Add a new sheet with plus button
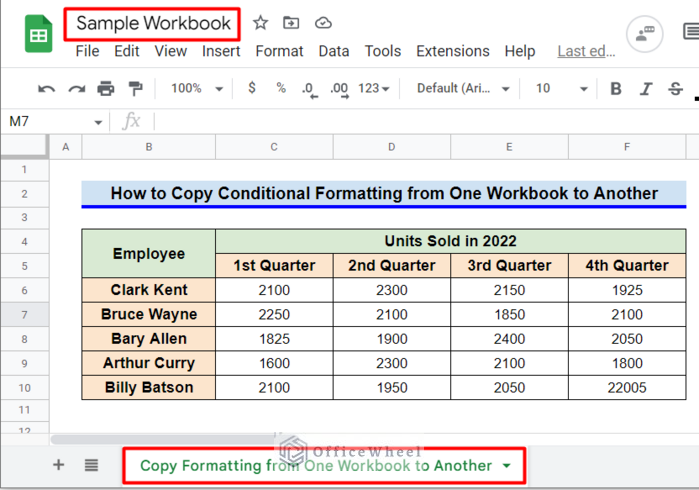This screenshot has height=490, width=699. click(58, 465)
